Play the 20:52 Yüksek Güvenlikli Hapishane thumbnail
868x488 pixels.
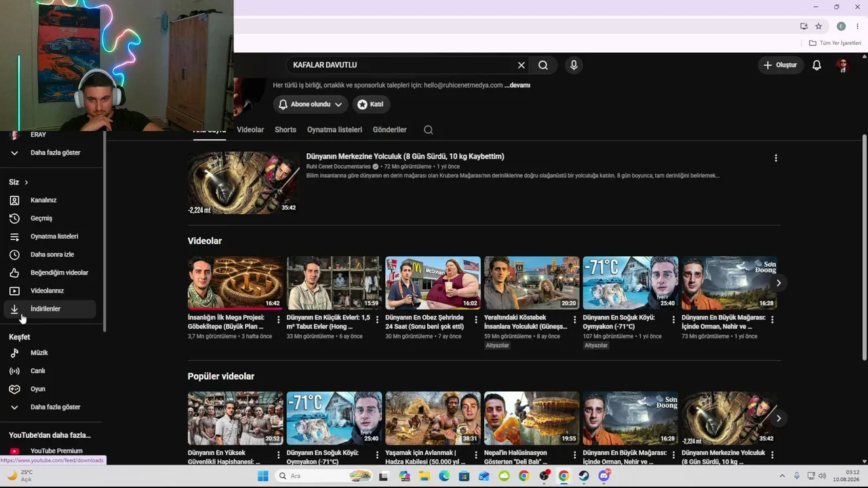tap(235, 418)
